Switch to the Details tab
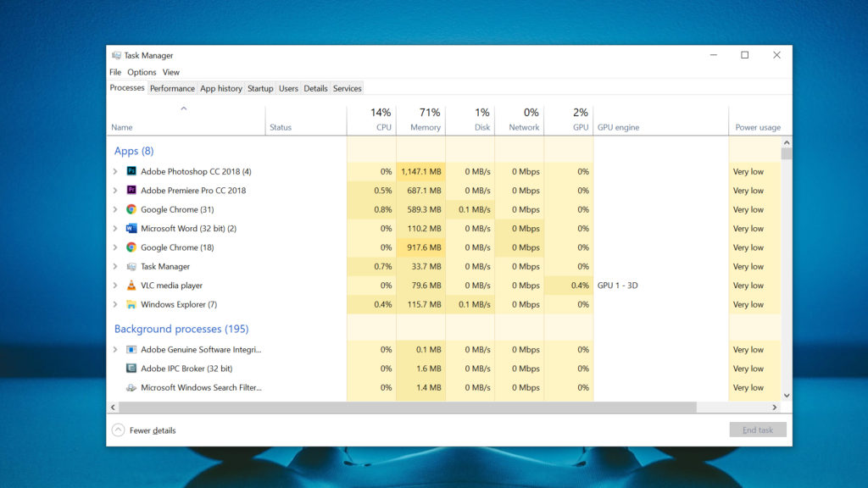Screen dimensions: 868x488 click(x=315, y=88)
